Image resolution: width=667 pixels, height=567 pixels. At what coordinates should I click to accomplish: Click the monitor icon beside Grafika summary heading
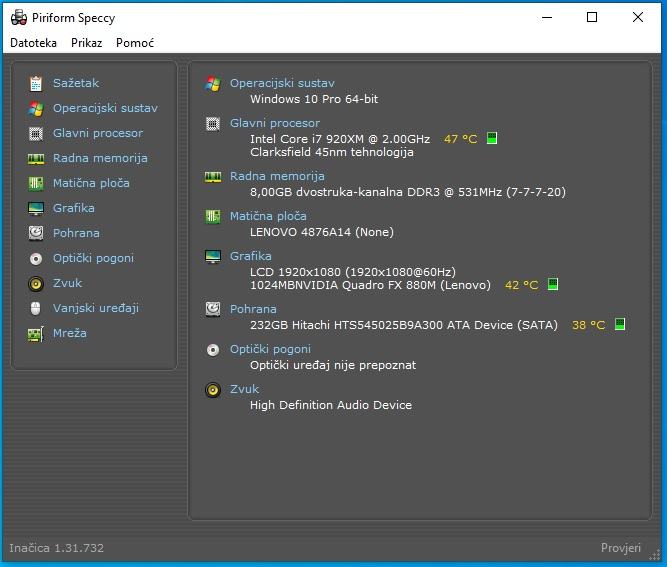(x=213, y=256)
